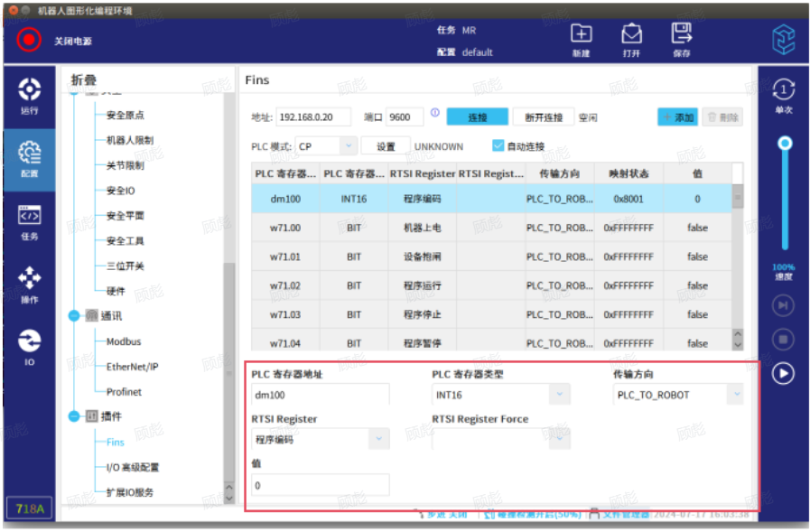Click the speed slider handle

[785, 143]
